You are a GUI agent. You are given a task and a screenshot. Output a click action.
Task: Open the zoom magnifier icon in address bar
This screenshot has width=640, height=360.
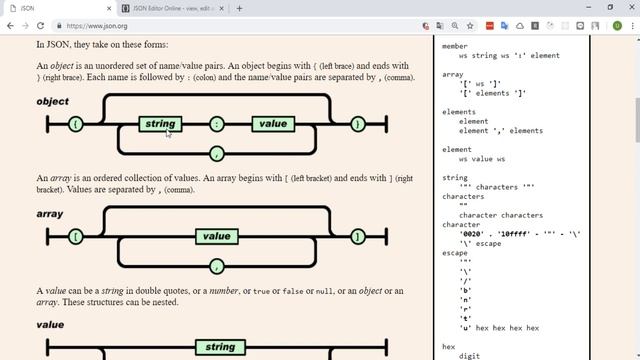point(455,26)
